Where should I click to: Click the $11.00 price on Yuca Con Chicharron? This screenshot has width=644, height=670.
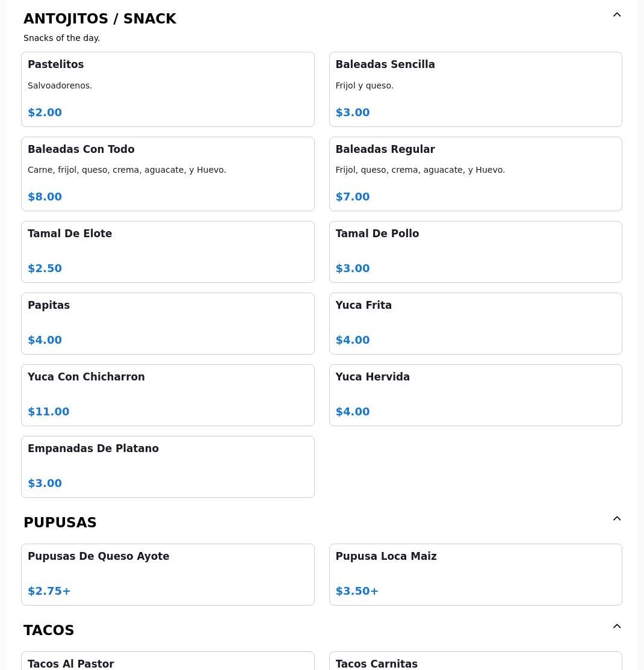tap(49, 412)
